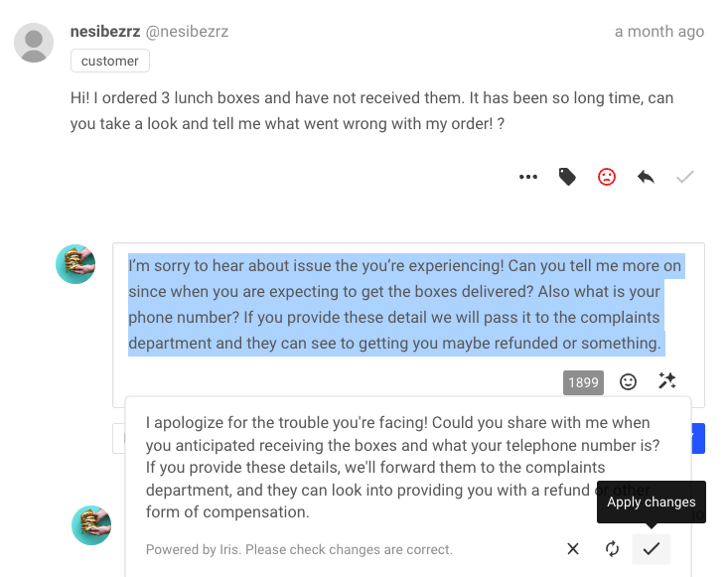This screenshot has width=728, height=577.
Task: Click the customer label tag
Action: coord(109,61)
